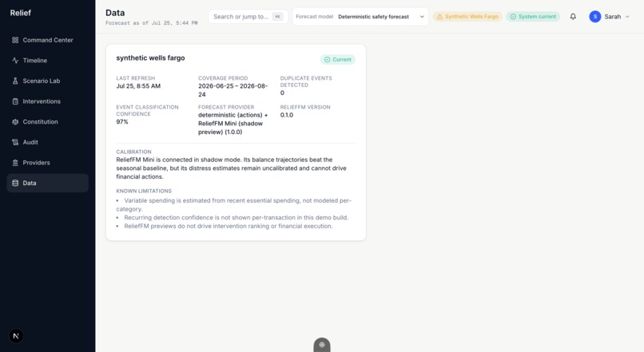The height and width of the screenshot is (352, 644).
Task: Click the Providers bank icon
Action: pos(15,163)
